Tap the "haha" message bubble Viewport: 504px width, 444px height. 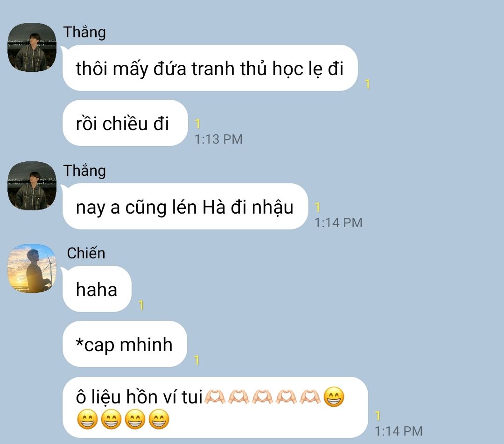pos(97,289)
